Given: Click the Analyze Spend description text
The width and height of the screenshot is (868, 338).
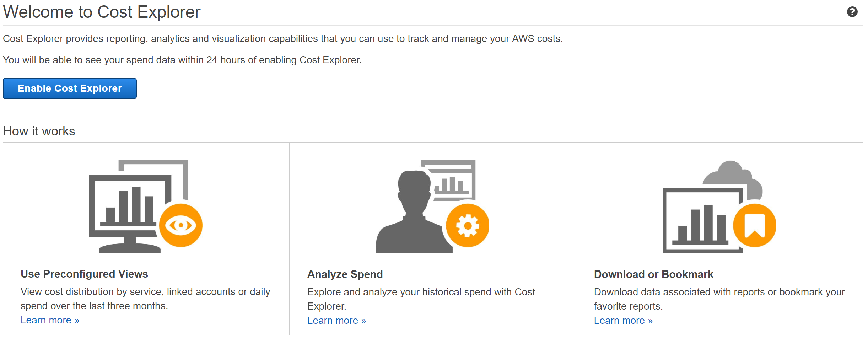Looking at the screenshot, I should pos(421,299).
